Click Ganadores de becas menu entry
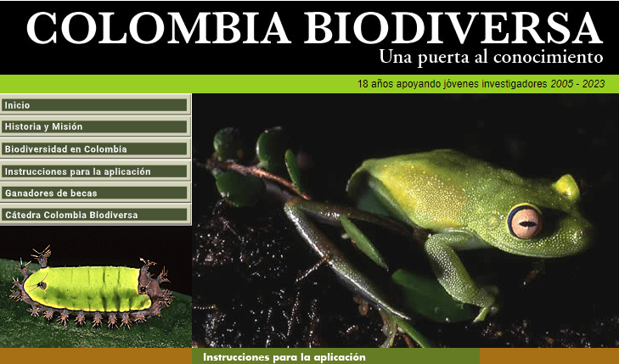 (94, 193)
